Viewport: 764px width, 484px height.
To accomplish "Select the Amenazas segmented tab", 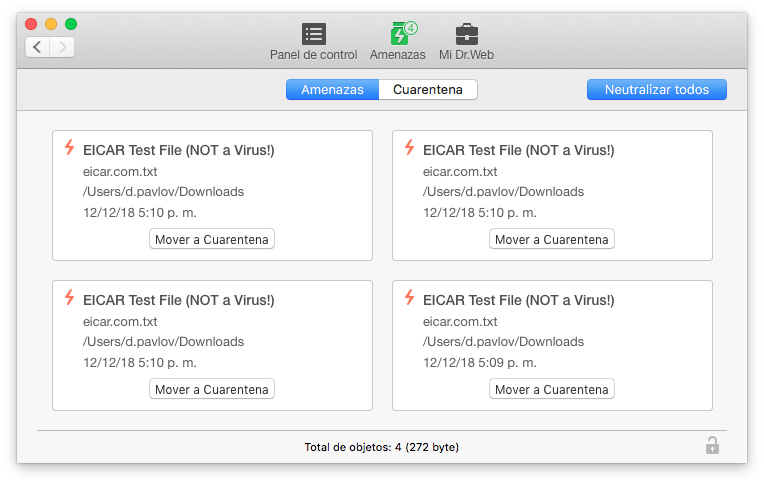I will coord(332,90).
